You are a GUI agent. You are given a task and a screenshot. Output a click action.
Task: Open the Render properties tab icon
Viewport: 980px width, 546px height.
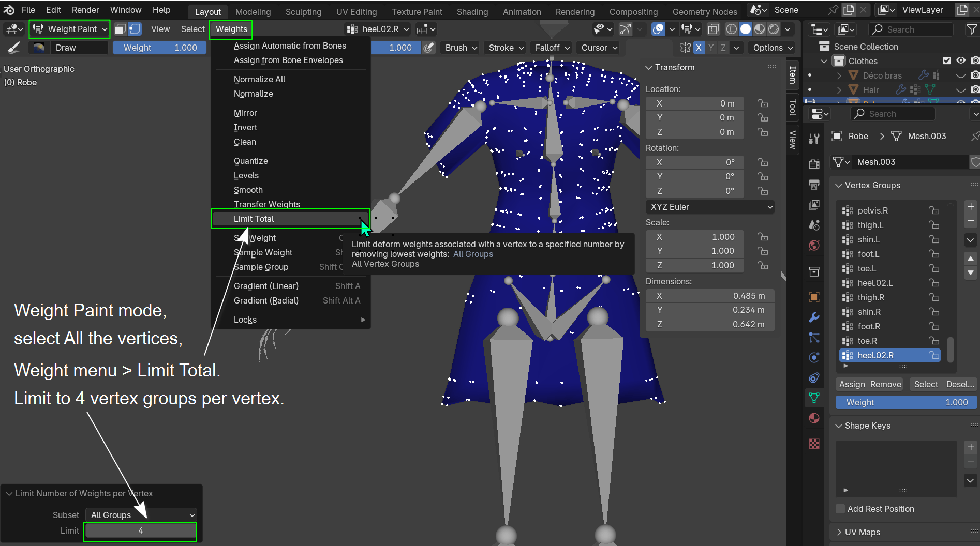coord(814,164)
